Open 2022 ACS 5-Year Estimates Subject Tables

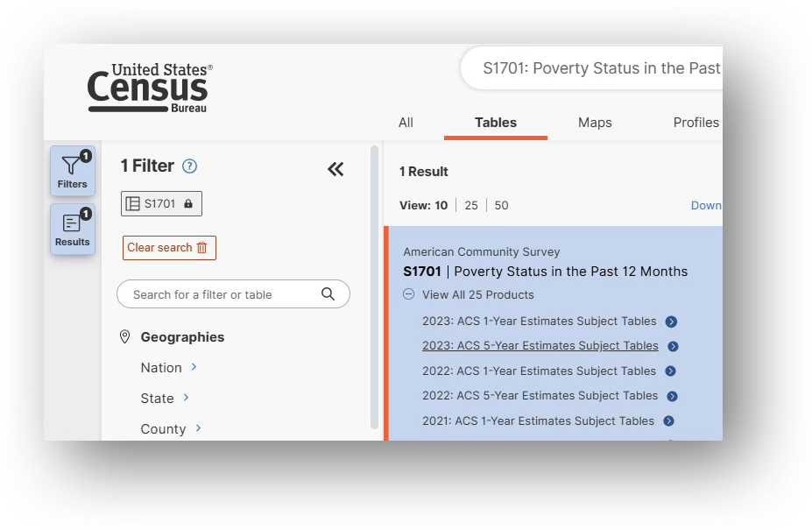(540, 396)
